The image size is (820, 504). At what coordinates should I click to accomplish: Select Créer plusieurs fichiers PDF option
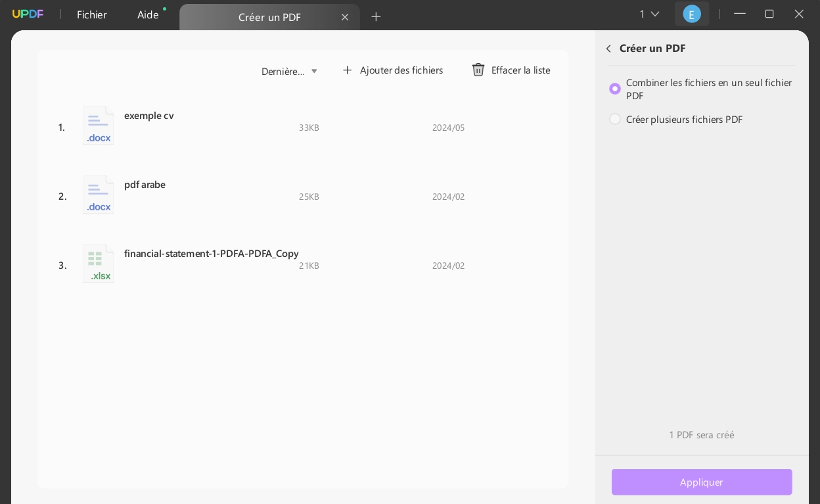pos(615,119)
